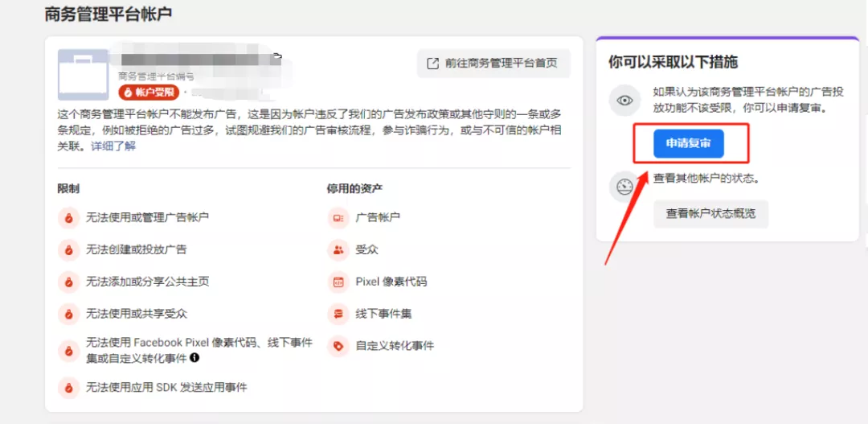Select the 广告帐户 label under 停用的资产
This screenshot has width=868, height=424.
[x=378, y=218]
